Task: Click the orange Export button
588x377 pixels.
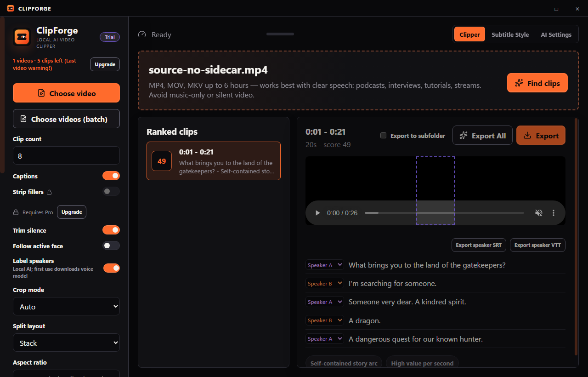Action: click(541, 135)
